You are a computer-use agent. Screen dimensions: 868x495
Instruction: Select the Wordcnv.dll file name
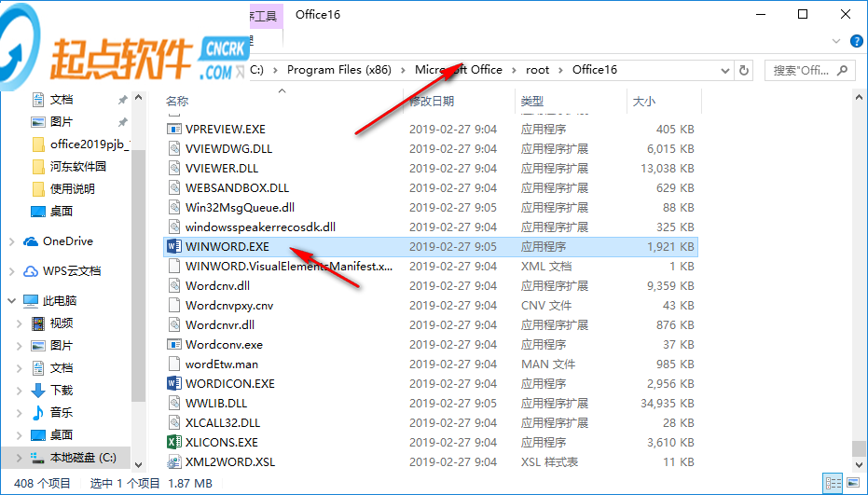(217, 285)
